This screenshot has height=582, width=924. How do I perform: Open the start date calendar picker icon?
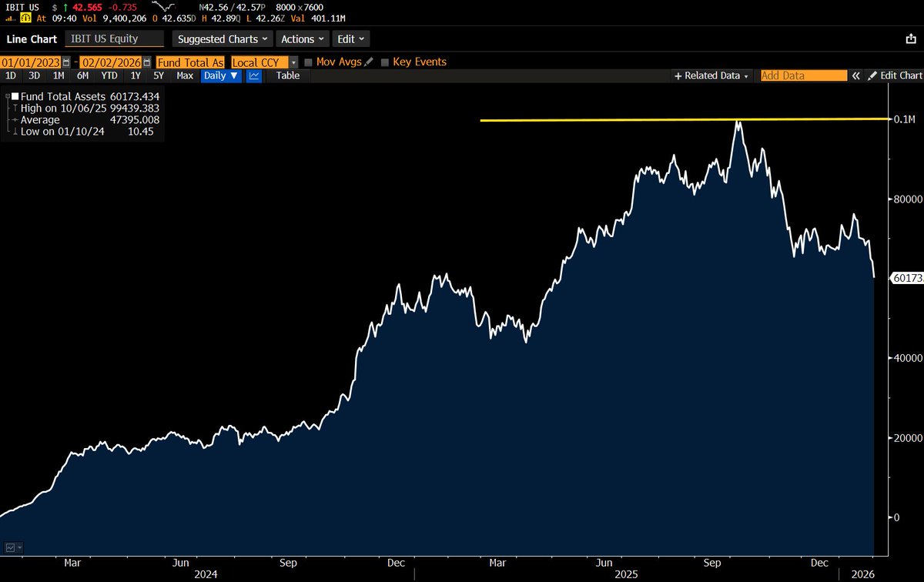point(66,62)
